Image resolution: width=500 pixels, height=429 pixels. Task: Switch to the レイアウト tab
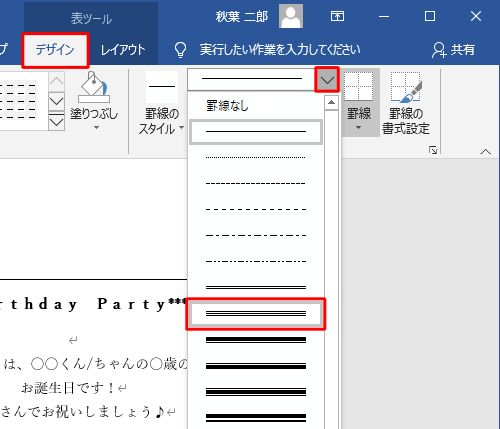123,50
